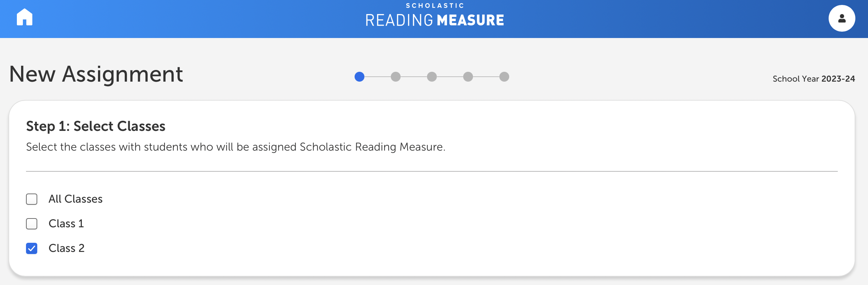Select the blue first step indicator dot
This screenshot has height=285, width=868.
359,77
